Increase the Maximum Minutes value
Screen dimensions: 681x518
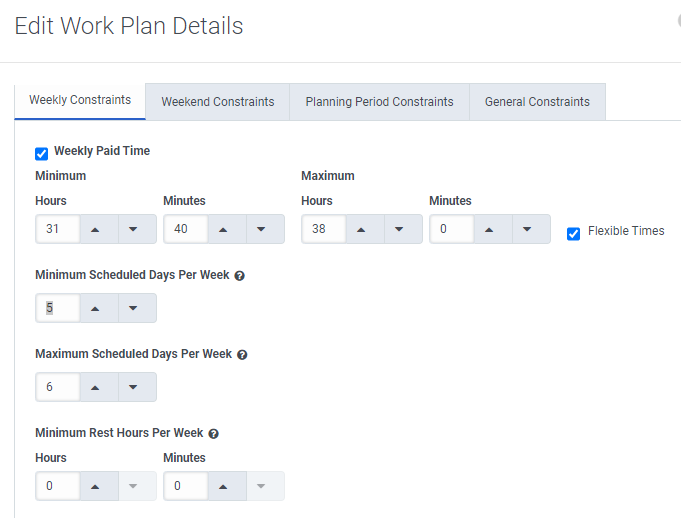tap(489, 229)
